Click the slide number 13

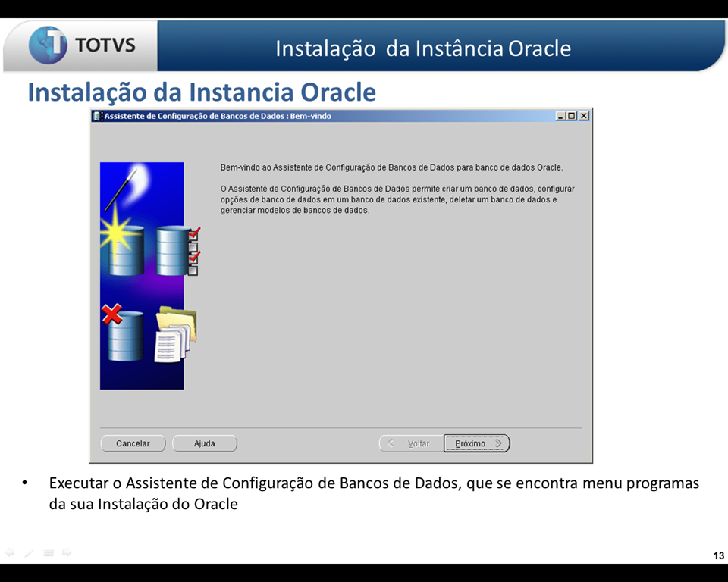click(x=719, y=555)
